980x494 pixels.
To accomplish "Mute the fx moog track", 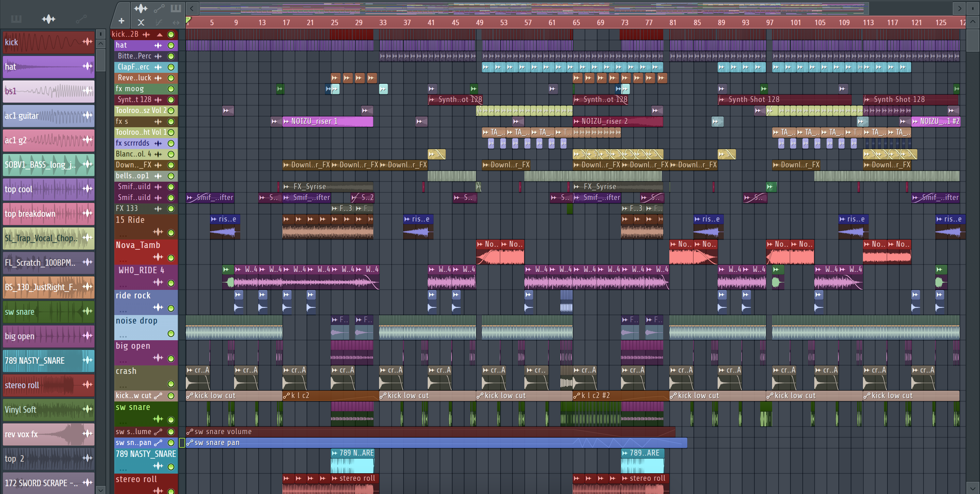I will [x=171, y=89].
